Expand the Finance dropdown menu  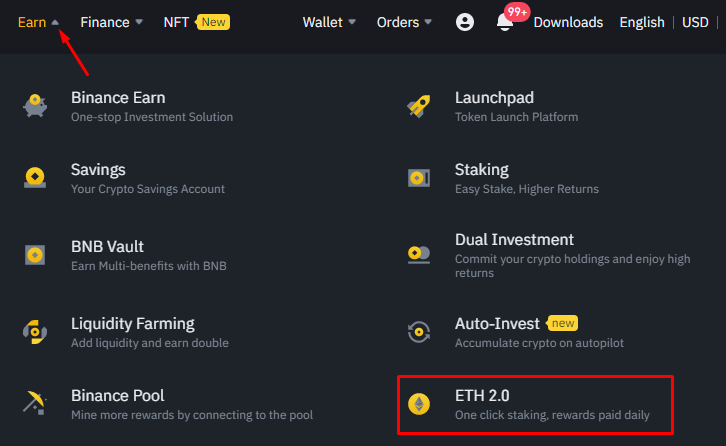coord(111,22)
